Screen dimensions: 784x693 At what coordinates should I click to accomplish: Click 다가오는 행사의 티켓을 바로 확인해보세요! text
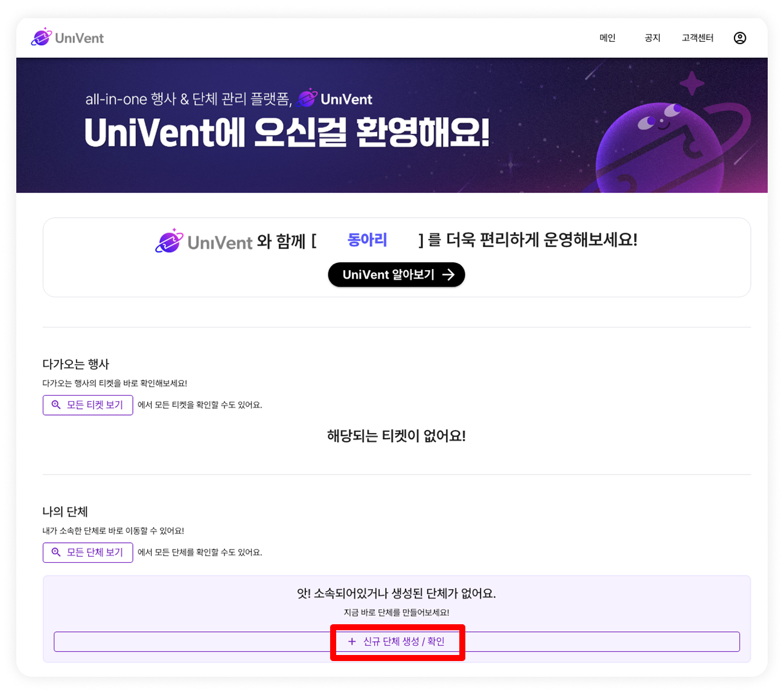(x=115, y=383)
